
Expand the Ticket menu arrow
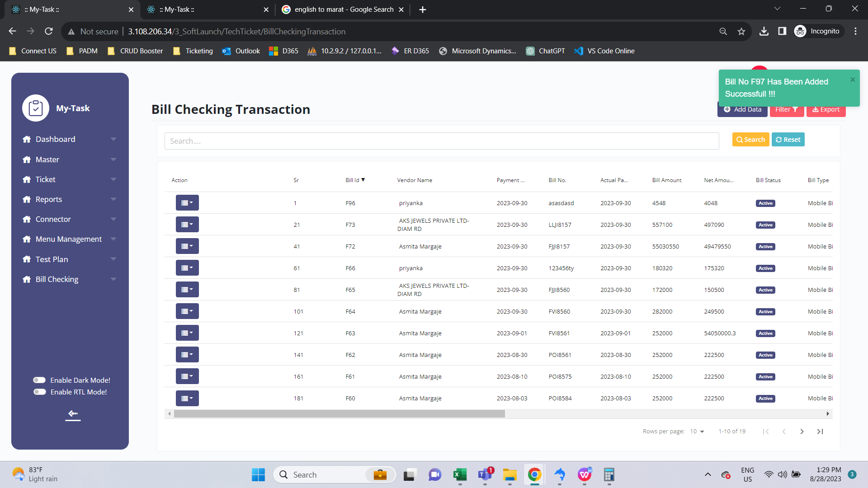coord(113,179)
